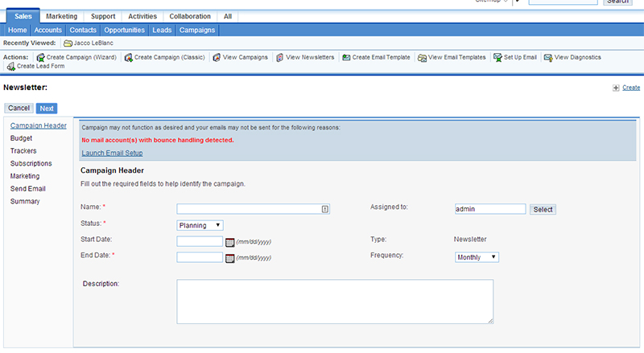Open View Campaigns action icon
The height and width of the screenshot is (353, 644).
tap(216, 58)
